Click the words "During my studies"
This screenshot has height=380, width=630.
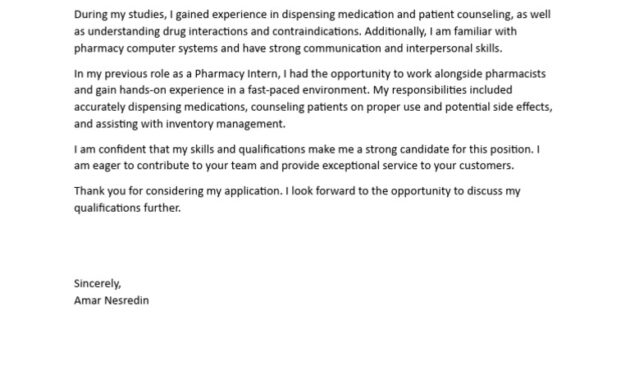tap(119, 14)
